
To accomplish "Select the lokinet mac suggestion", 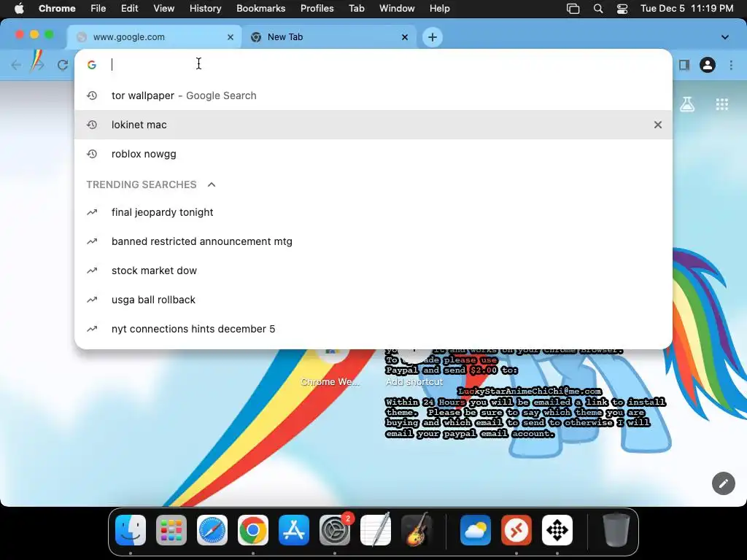I will 373,125.
